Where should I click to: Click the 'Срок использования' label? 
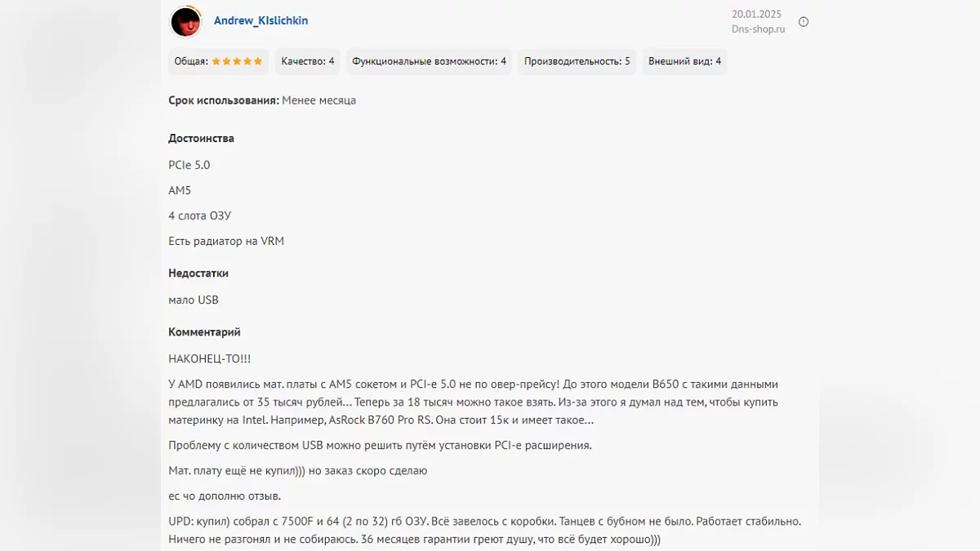pos(223,100)
